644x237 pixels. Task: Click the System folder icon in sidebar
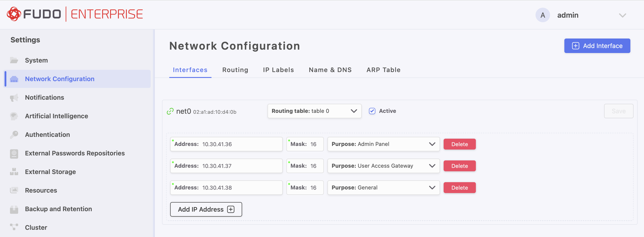[14, 60]
